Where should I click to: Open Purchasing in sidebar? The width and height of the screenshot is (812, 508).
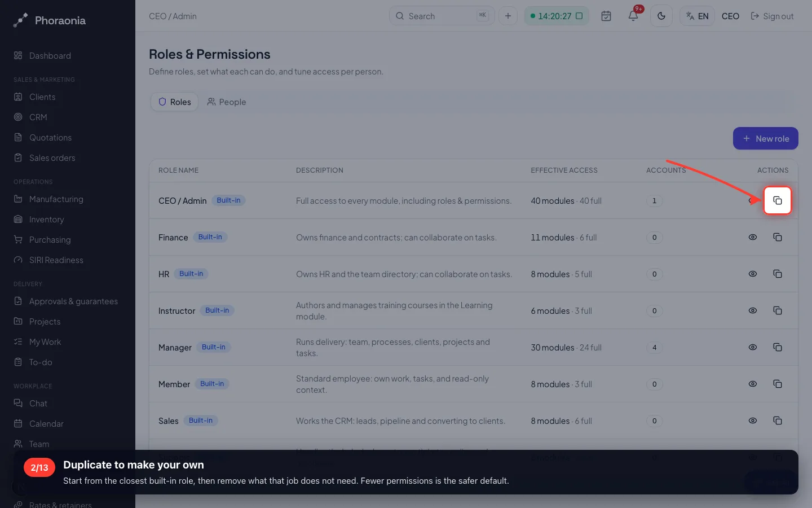point(68,239)
